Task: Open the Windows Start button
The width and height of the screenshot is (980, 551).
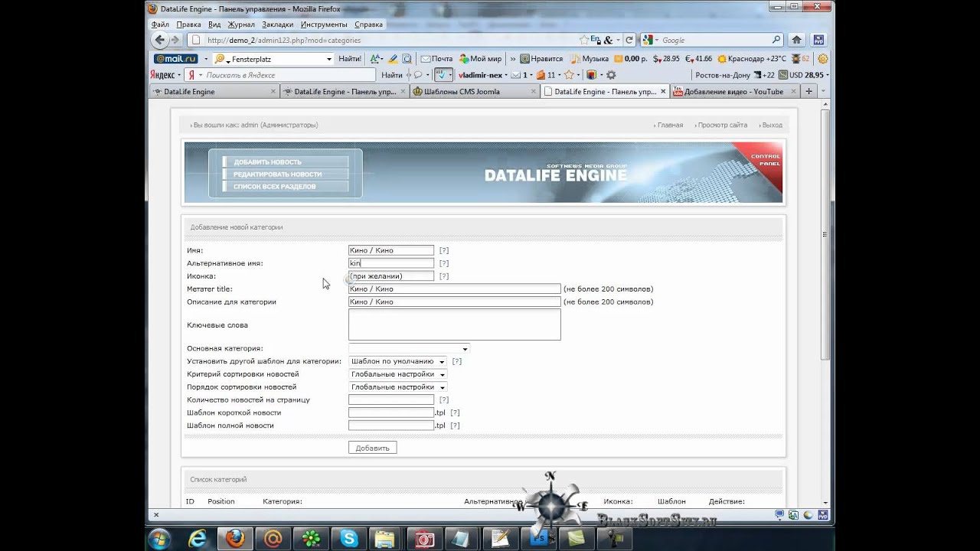Action: [x=159, y=539]
